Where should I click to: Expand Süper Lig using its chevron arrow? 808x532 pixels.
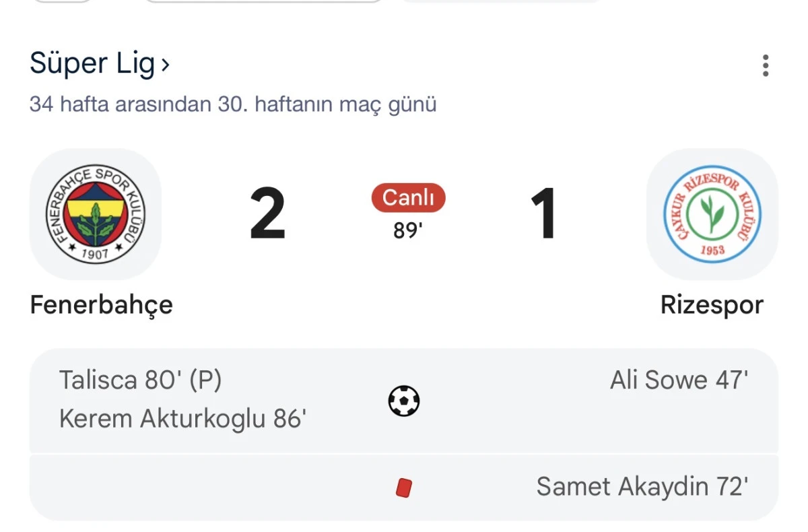[x=166, y=64]
